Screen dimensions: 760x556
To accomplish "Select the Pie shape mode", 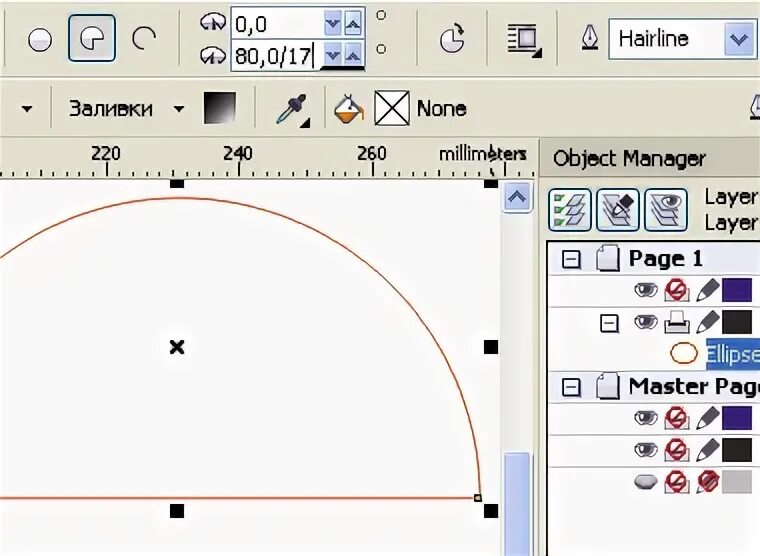I will [92, 38].
